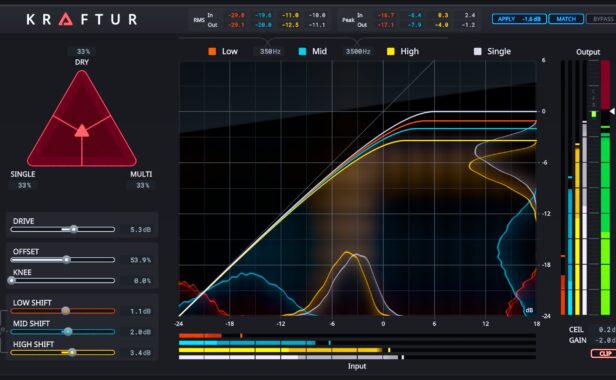Click the SINGLE label below the triangle
This screenshot has height=380, width=616.
coord(23,174)
